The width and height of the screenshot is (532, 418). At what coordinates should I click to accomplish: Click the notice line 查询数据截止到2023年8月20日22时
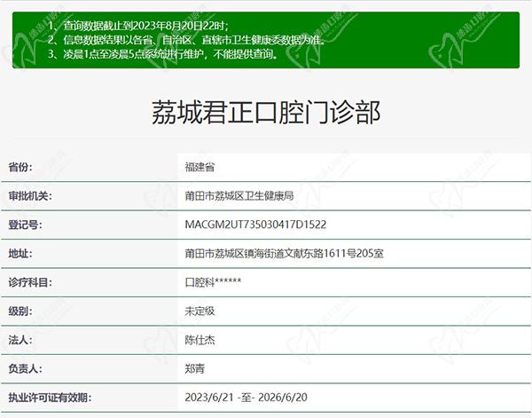(x=138, y=26)
